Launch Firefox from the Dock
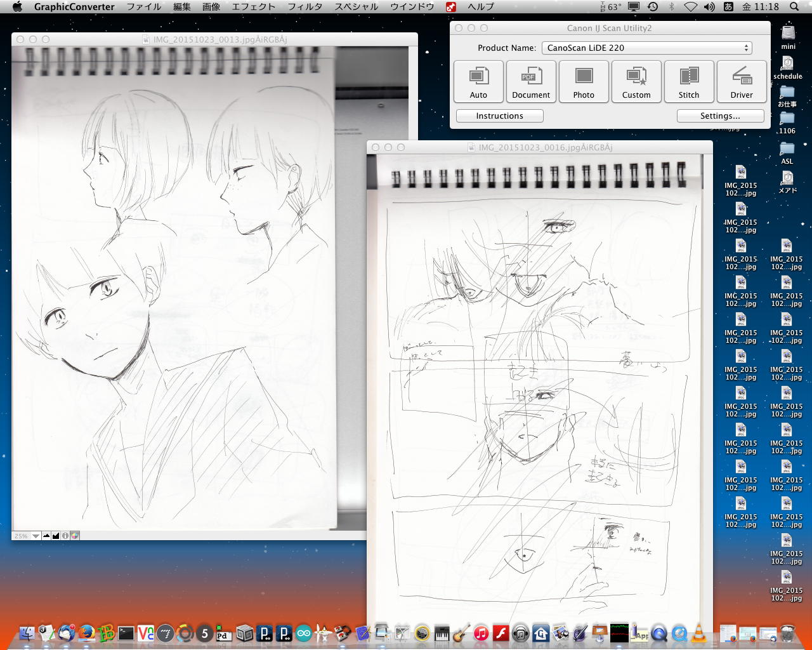The width and height of the screenshot is (812, 650). [86, 633]
